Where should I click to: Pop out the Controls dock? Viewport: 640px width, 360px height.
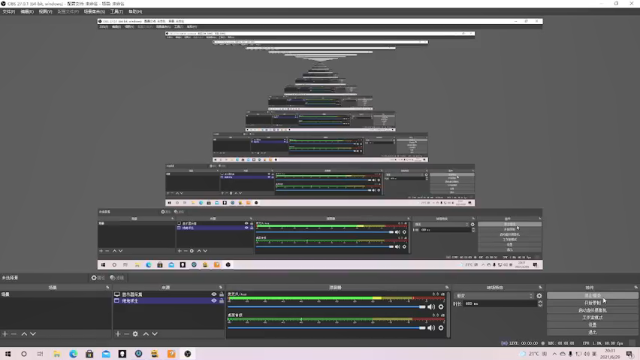coord(636,287)
